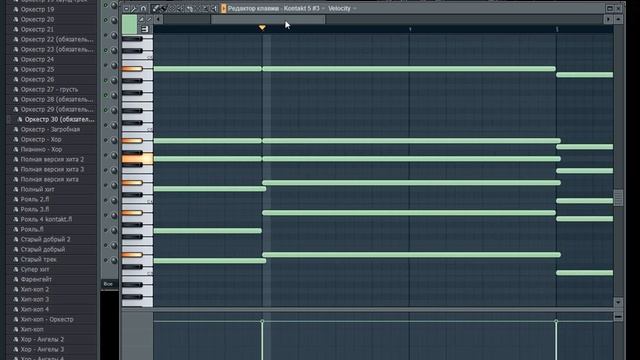Select the Zoom tool in piano roll

coord(206,9)
